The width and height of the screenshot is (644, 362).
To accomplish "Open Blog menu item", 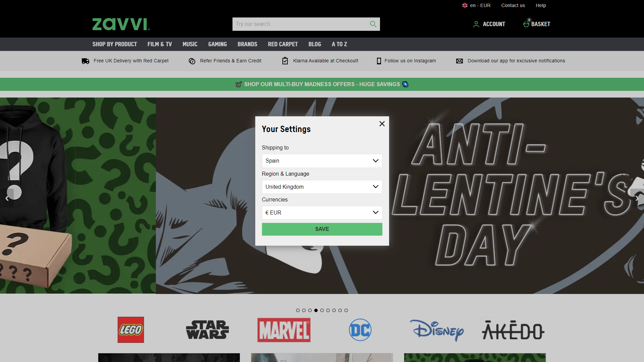I will 315,44.
